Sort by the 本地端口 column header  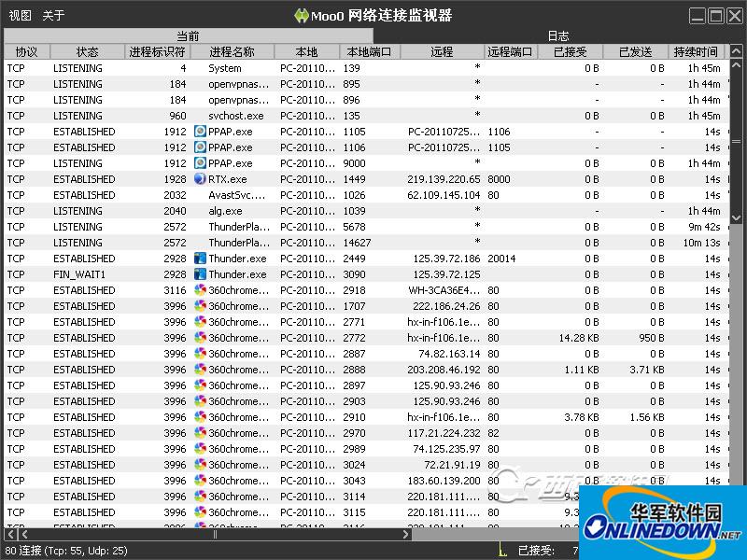point(370,51)
